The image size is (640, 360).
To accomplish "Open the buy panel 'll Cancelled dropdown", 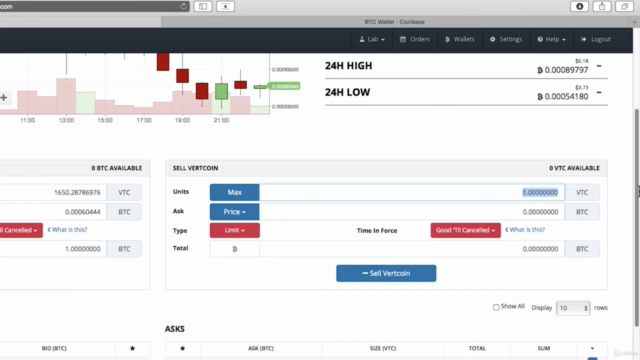I will point(20,230).
